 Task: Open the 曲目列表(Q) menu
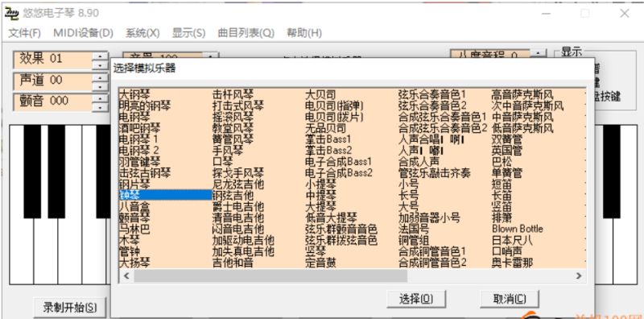click(x=246, y=33)
